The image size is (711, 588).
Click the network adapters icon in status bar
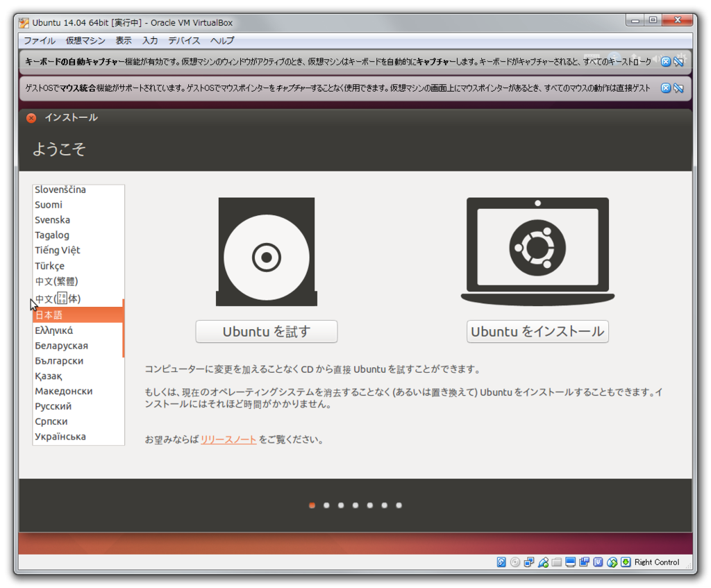(x=528, y=562)
